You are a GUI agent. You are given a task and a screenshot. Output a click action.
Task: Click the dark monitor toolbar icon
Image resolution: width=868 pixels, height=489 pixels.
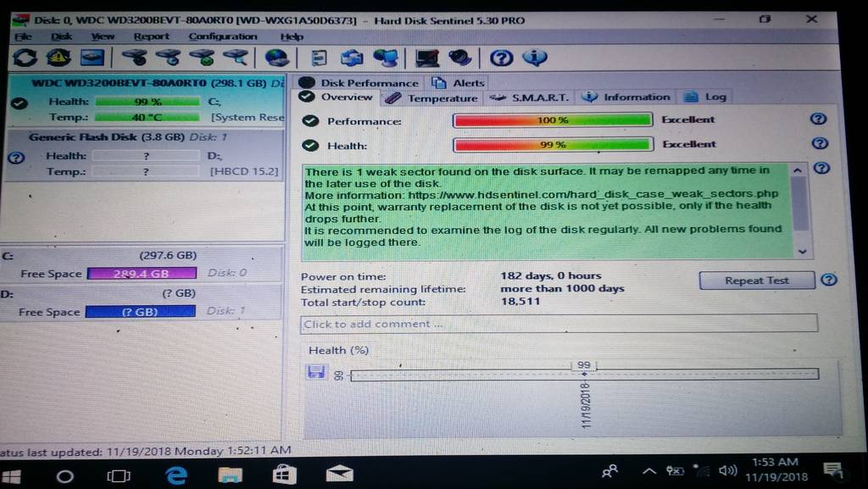[427, 58]
